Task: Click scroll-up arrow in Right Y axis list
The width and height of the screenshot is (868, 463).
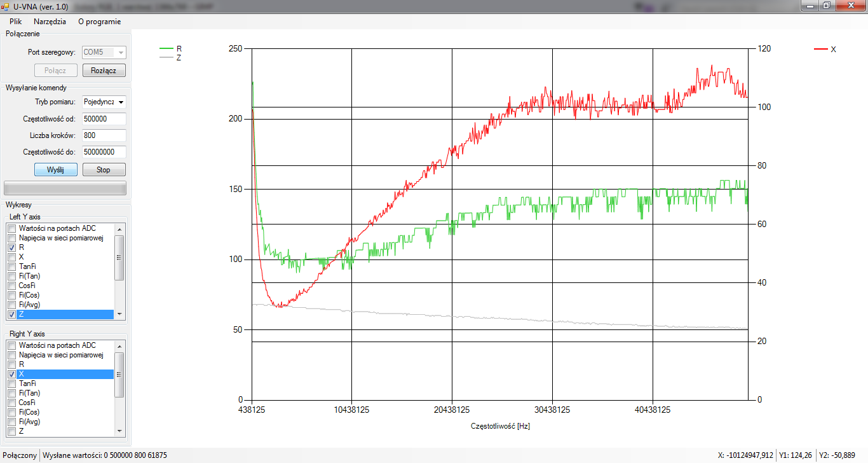Action: (119, 345)
